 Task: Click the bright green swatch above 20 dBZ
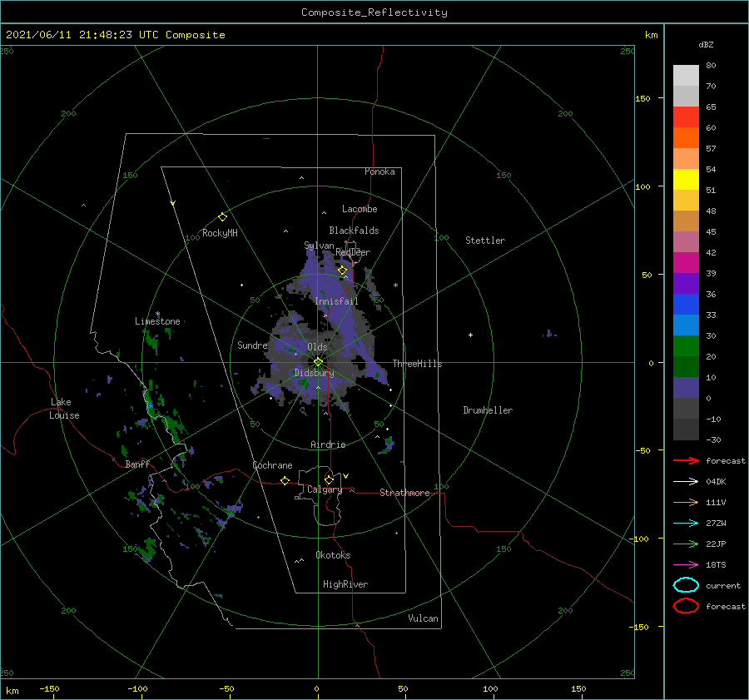pos(686,346)
